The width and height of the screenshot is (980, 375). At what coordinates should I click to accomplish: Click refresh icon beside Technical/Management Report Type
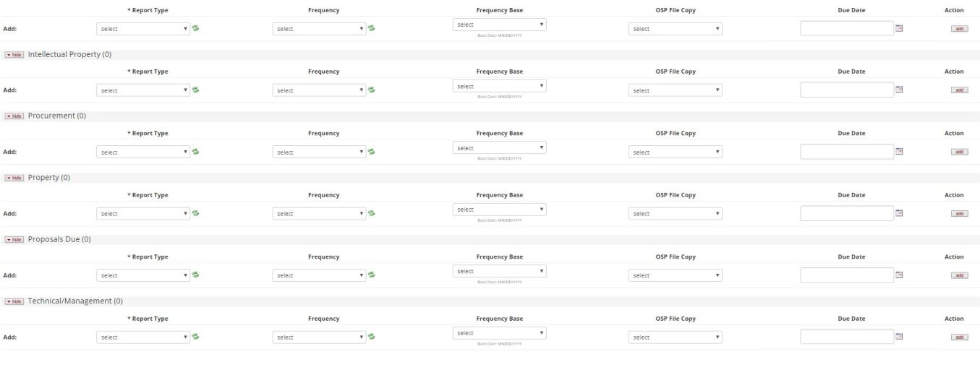[195, 337]
